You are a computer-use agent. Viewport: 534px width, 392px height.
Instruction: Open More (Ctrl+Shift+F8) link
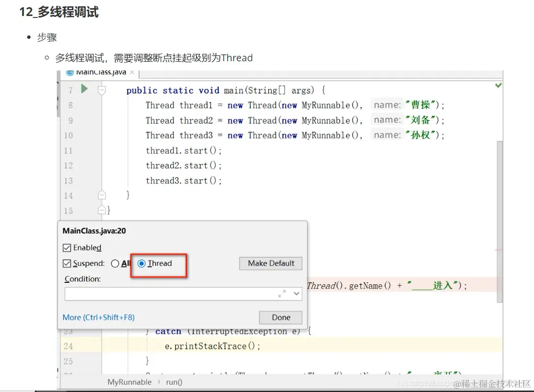99,317
